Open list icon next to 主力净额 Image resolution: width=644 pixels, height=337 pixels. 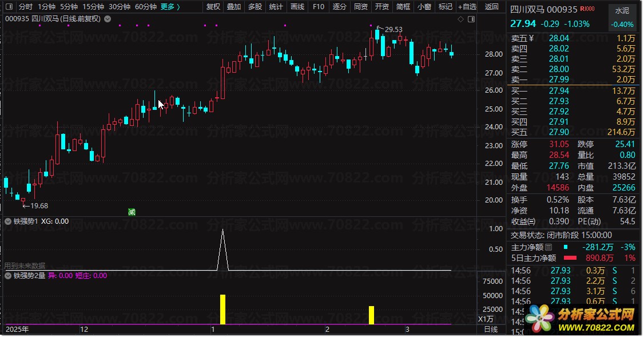[548, 247]
